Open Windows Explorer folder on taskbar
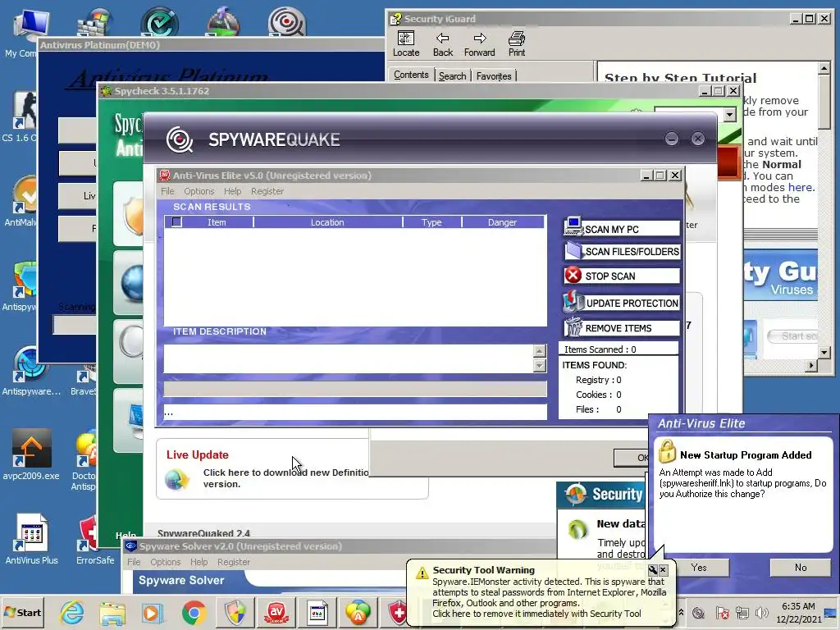This screenshot has width=840, height=630. pyautogui.click(x=112, y=613)
